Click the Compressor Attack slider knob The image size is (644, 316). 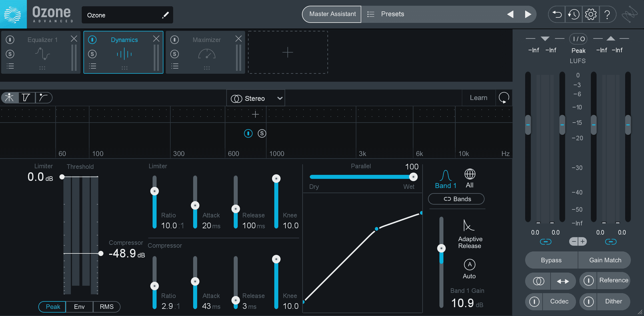pyautogui.click(x=195, y=281)
